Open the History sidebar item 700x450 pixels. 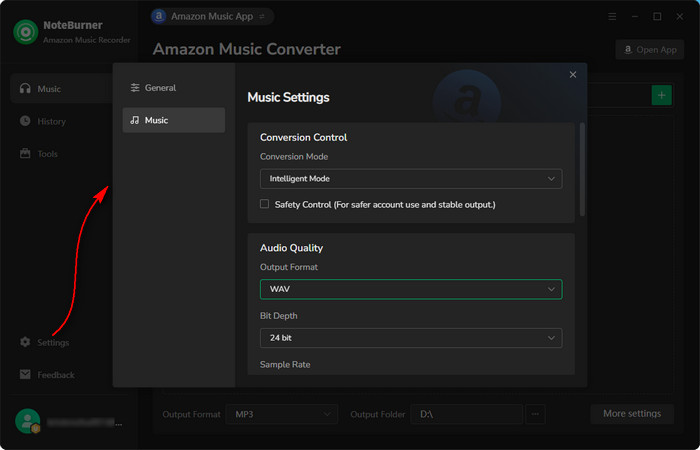(61, 121)
